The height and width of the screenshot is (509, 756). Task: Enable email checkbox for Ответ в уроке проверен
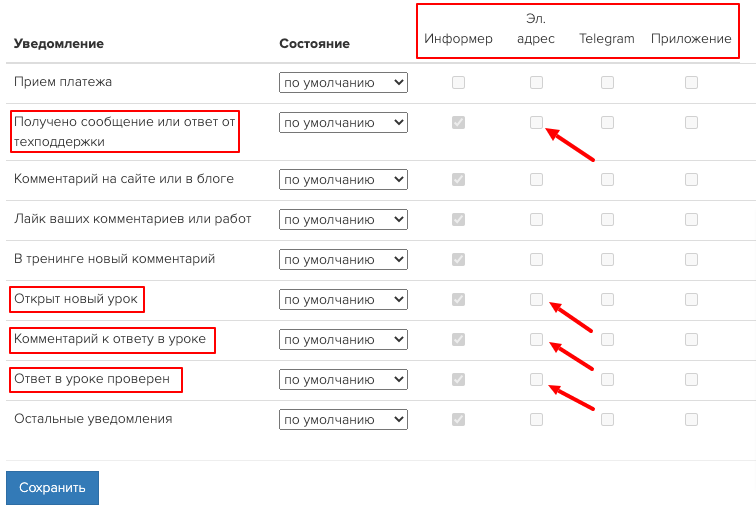(536, 379)
